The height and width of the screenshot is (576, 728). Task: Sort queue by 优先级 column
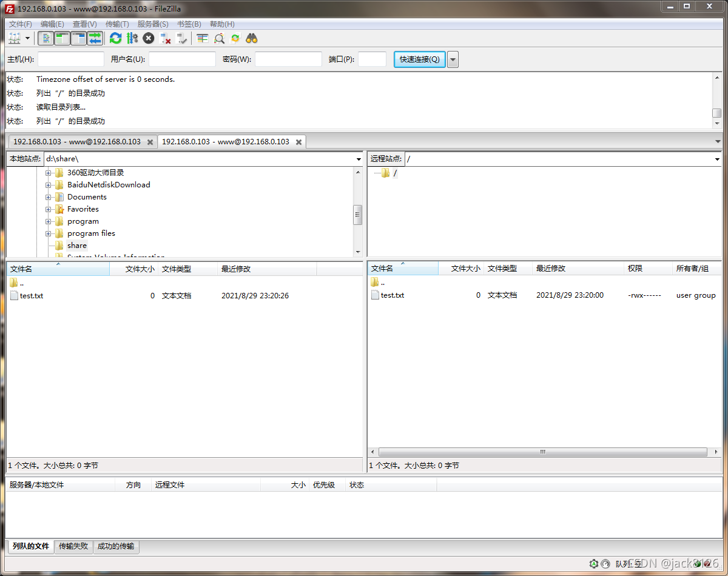click(x=324, y=485)
